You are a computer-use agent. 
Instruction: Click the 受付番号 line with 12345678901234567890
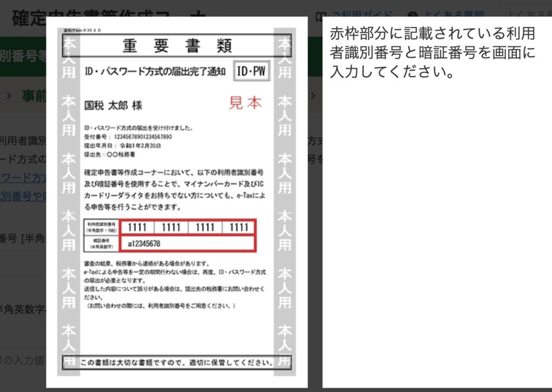[x=128, y=136]
